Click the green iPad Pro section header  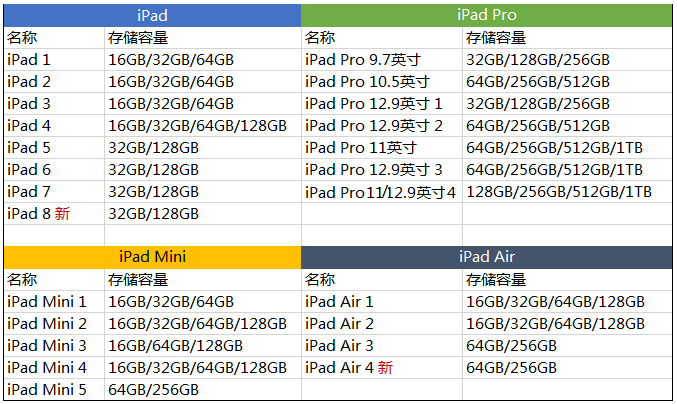(487, 16)
